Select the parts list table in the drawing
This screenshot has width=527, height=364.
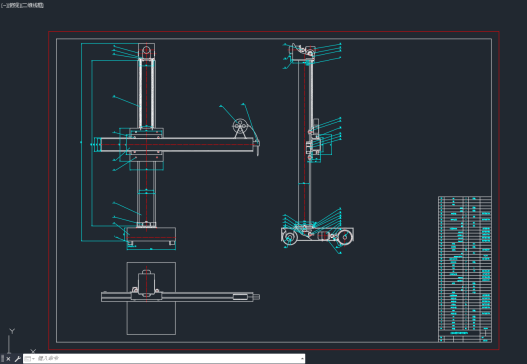click(465, 269)
